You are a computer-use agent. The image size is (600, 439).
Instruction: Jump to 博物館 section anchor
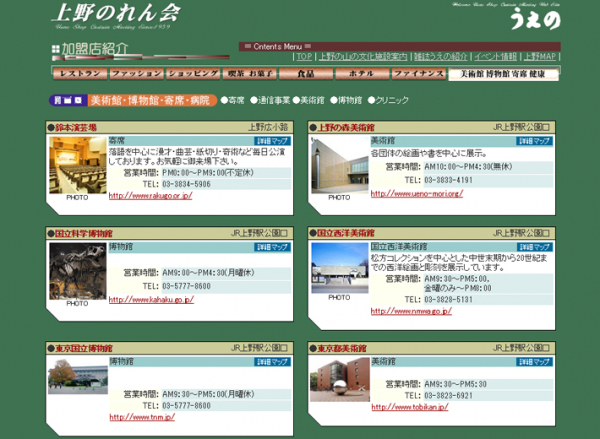[x=346, y=100]
